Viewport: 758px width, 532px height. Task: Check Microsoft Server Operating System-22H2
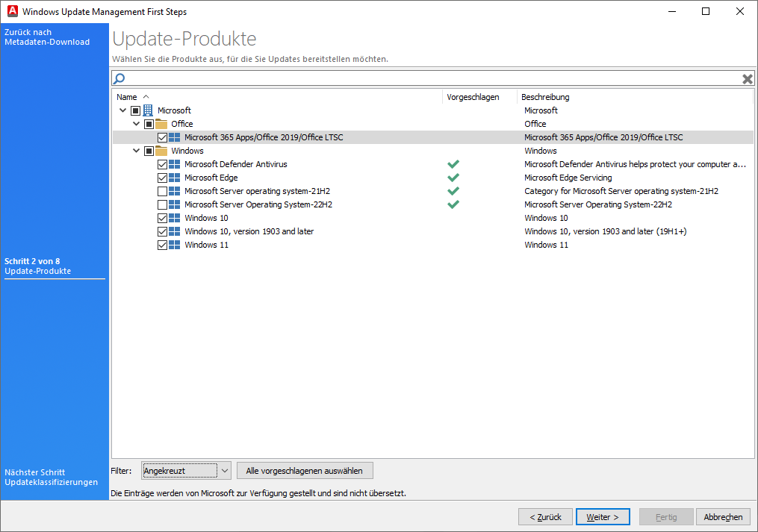coord(163,205)
